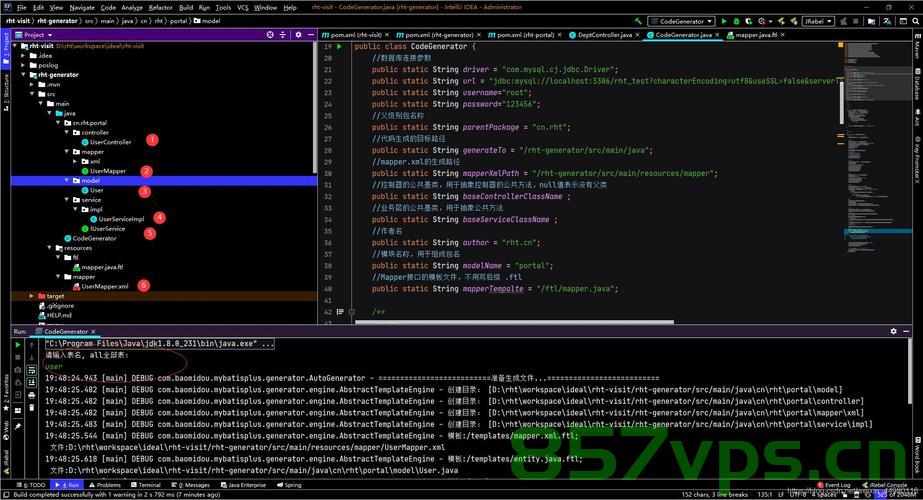The image size is (923, 500).
Task: Open the Spring tool window
Action: click(x=288, y=485)
